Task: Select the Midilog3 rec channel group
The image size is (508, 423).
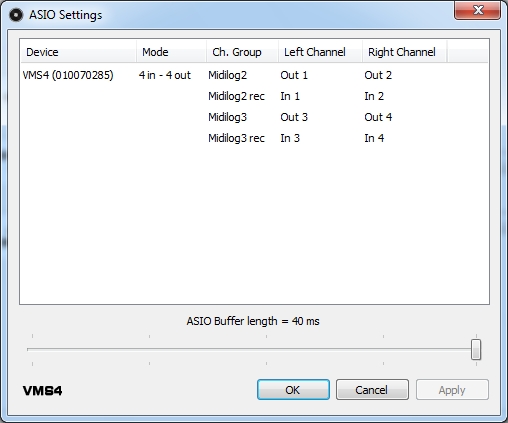Action: (236, 138)
